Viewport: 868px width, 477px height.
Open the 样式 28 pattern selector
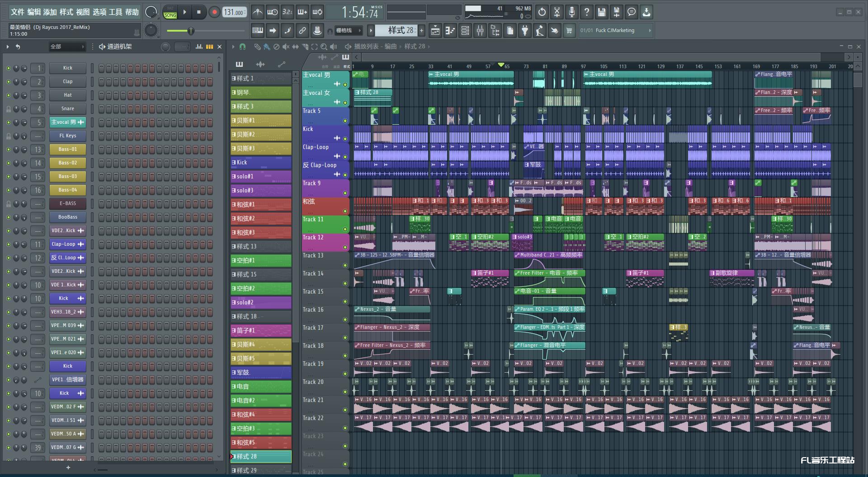coord(396,30)
